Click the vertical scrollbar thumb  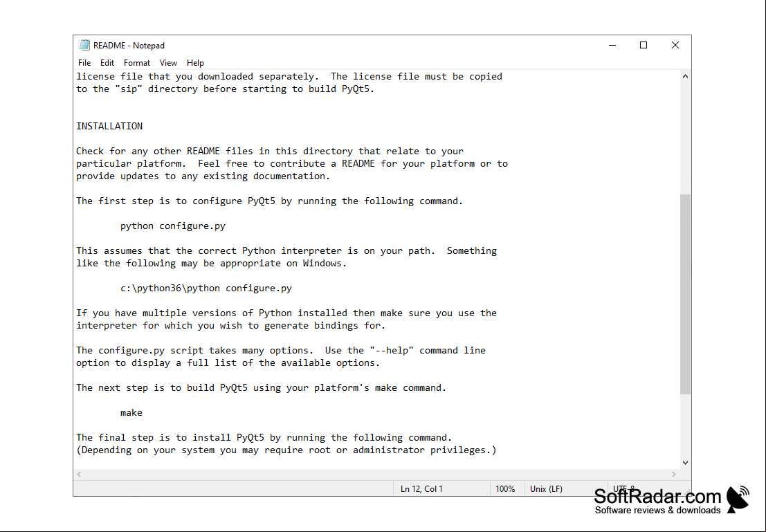tap(686, 293)
